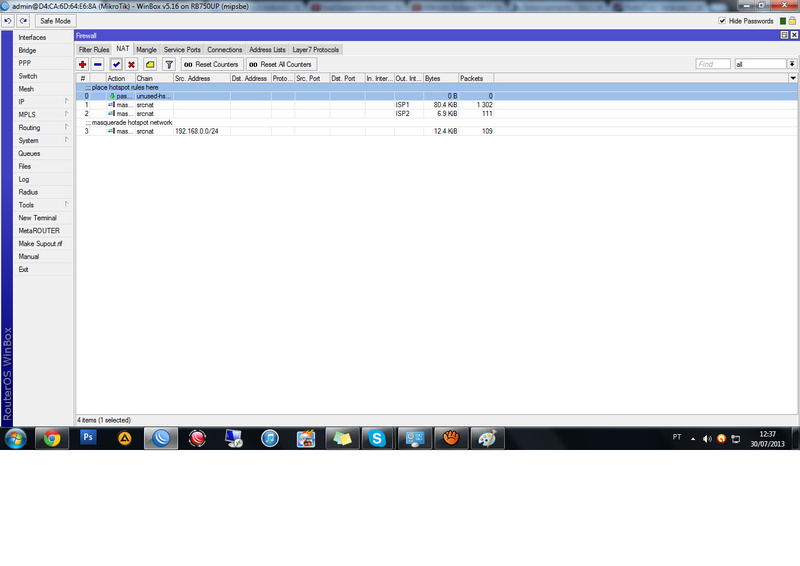
Task: Open Queues menu item
Action: pyautogui.click(x=43, y=153)
